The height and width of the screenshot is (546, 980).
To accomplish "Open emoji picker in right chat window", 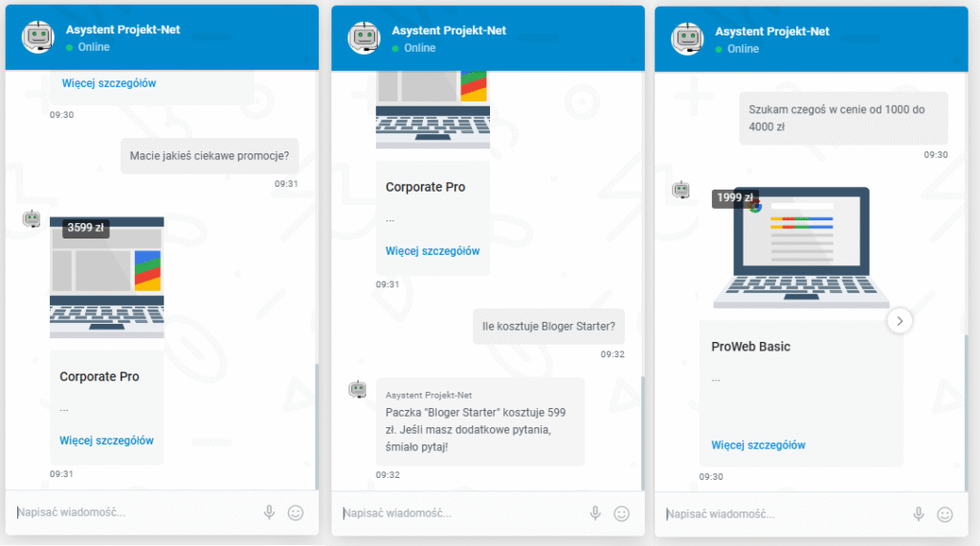I will 945,514.
